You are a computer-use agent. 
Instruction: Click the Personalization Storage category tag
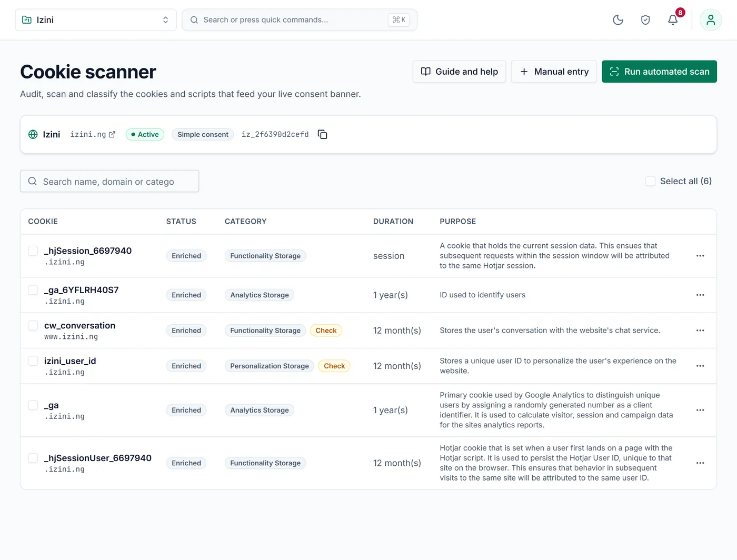click(270, 366)
